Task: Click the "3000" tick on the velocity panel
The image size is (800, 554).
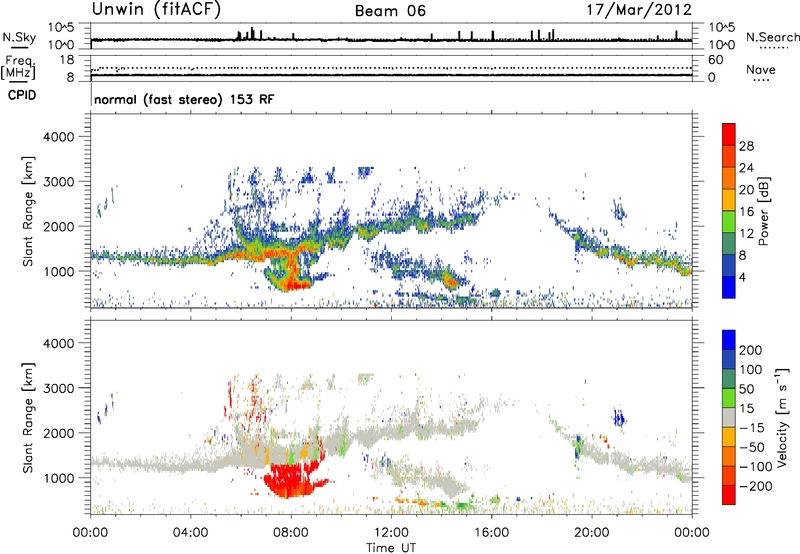Action: tap(58, 388)
